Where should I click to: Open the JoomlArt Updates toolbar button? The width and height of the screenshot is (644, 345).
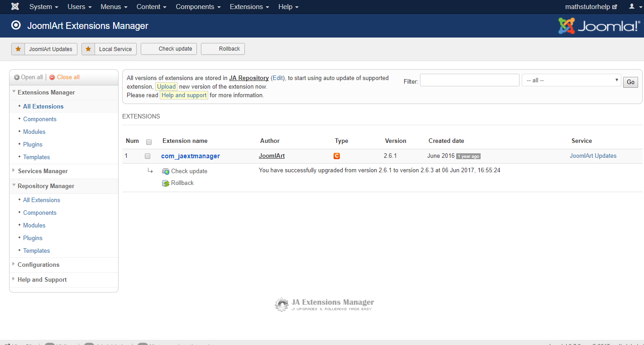pyautogui.click(x=44, y=49)
